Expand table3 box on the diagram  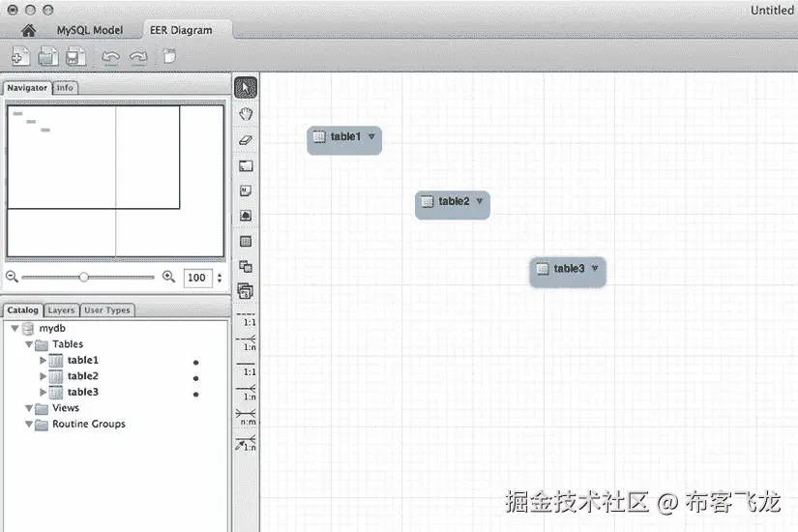pyautogui.click(x=595, y=268)
